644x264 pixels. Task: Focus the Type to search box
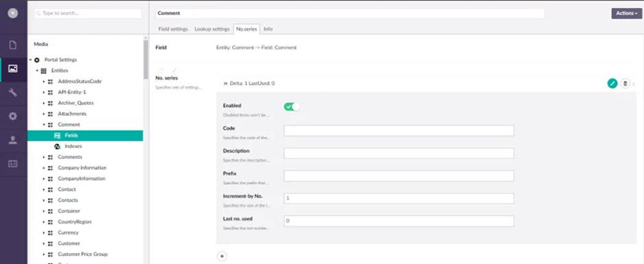(88, 13)
